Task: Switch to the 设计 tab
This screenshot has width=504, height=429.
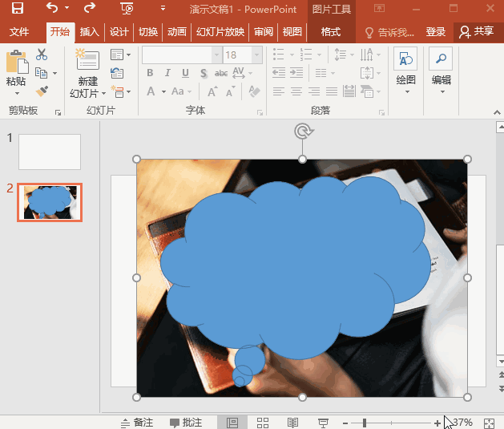Action: 119,32
